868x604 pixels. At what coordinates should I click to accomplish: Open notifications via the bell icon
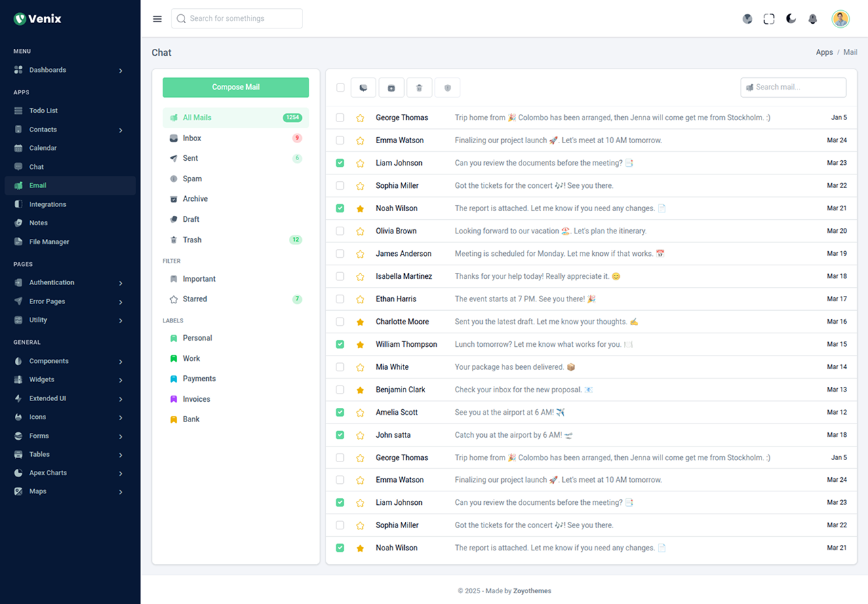coord(812,19)
